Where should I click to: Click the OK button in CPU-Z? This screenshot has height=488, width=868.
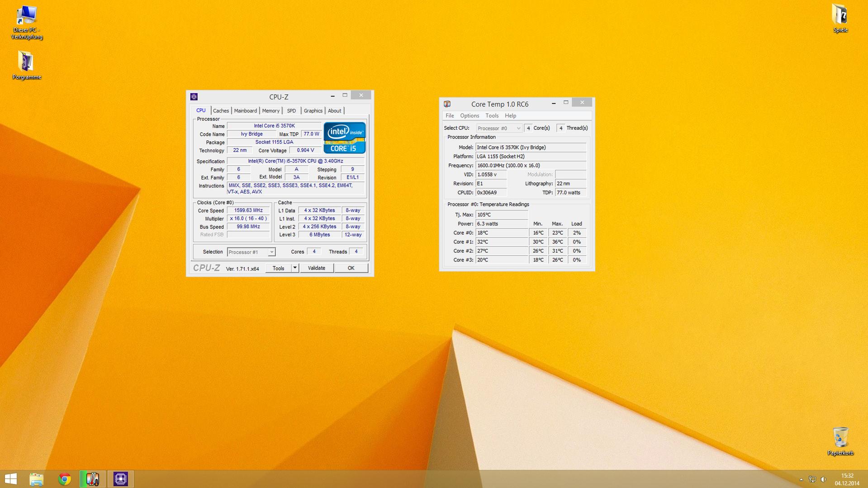(x=351, y=268)
